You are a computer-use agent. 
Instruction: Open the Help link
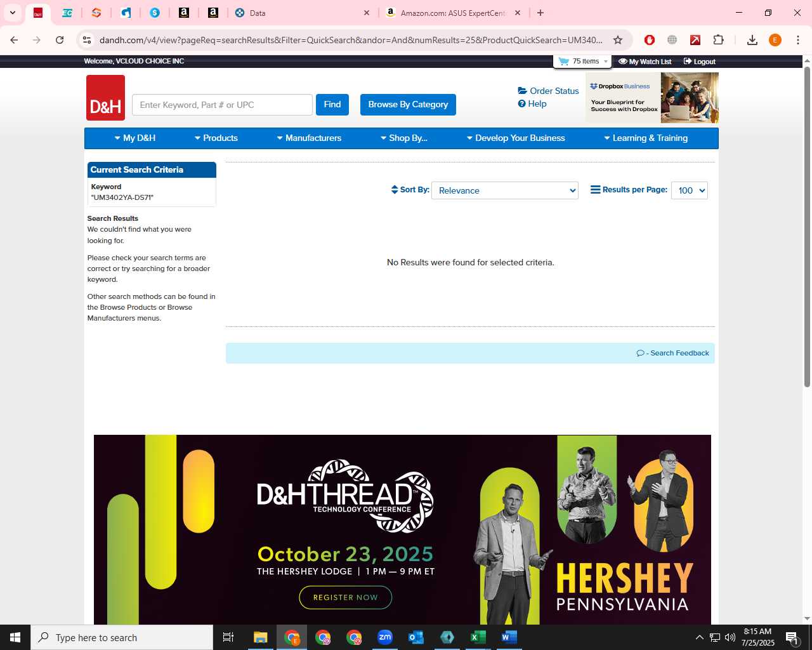532,103
